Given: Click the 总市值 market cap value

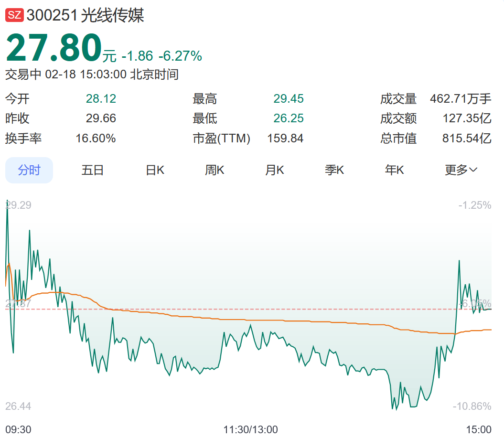Looking at the screenshot, I should 467,139.
